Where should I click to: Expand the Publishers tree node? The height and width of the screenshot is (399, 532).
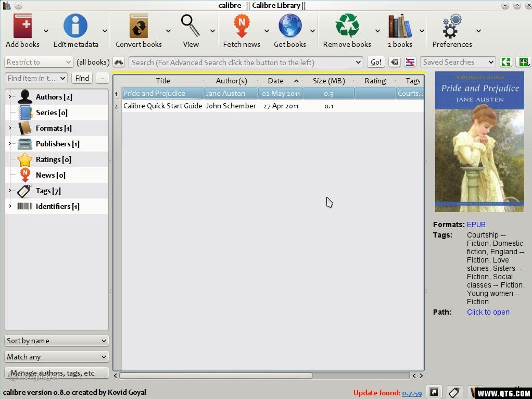(10, 144)
